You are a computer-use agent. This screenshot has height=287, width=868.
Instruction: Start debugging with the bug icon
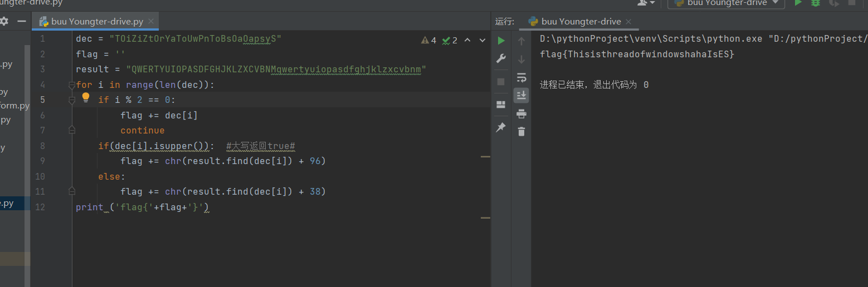tap(816, 3)
